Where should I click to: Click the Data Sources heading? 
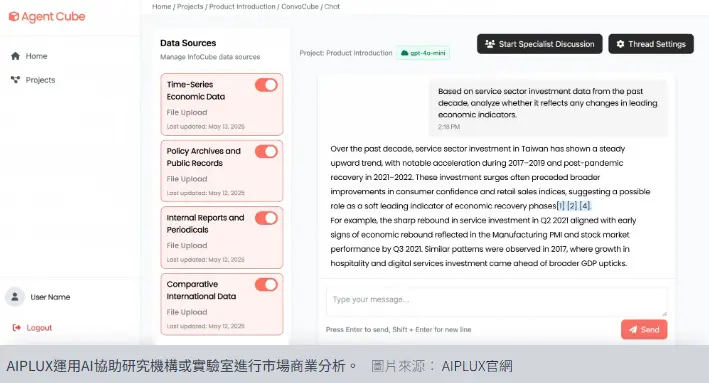tap(188, 43)
